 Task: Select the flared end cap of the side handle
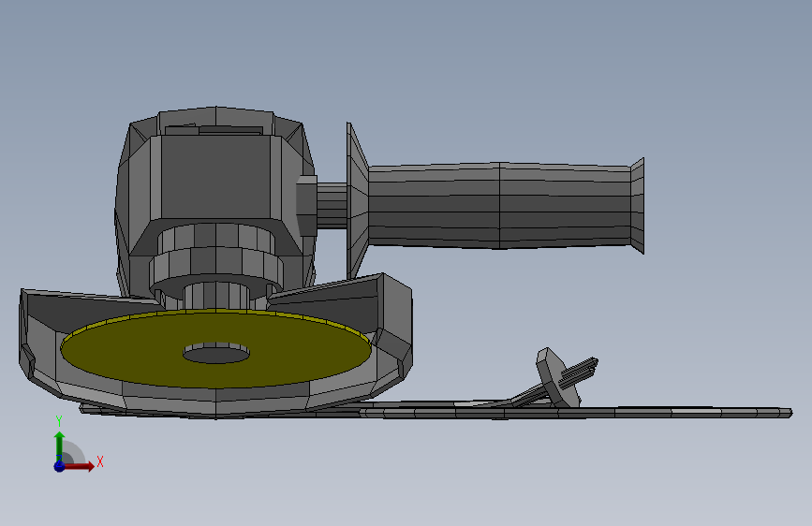pos(638,206)
